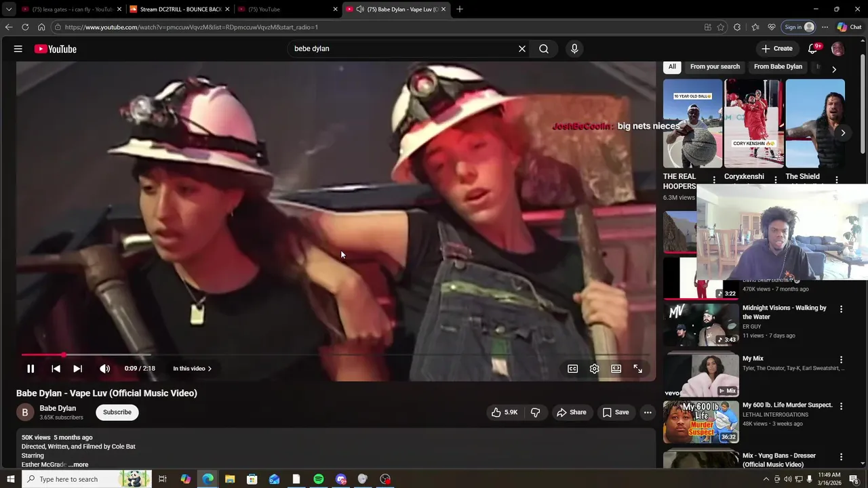Skip to the next video
Image resolution: width=868 pixels, height=488 pixels.
[x=77, y=369]
